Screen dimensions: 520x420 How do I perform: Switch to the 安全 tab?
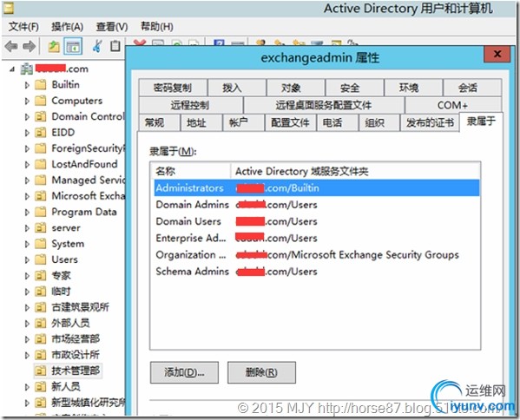coord(354,88)
